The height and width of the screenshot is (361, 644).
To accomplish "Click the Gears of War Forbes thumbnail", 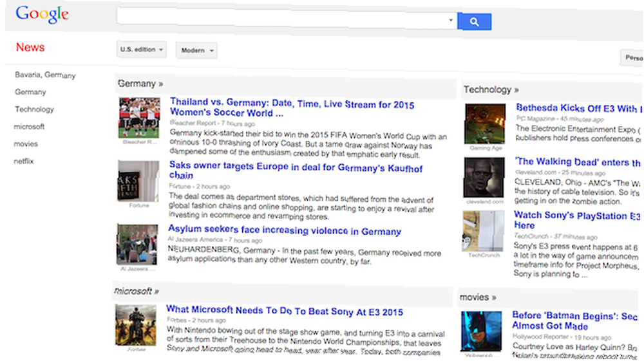I will (x=135, y=325).
